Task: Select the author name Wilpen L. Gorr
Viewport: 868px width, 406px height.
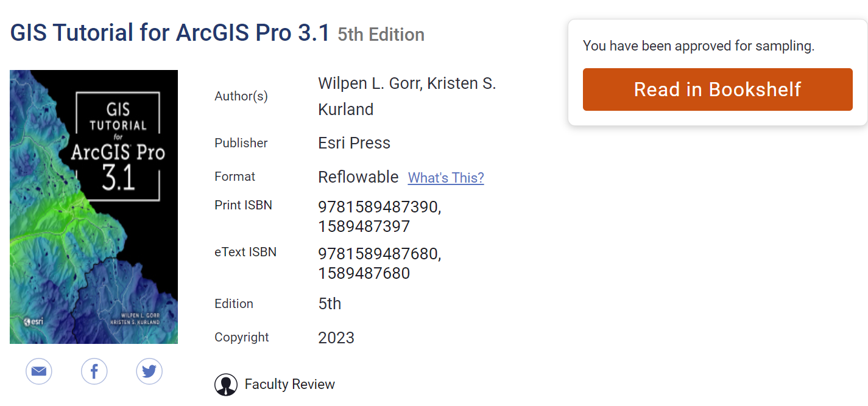Action: point(369,84)
